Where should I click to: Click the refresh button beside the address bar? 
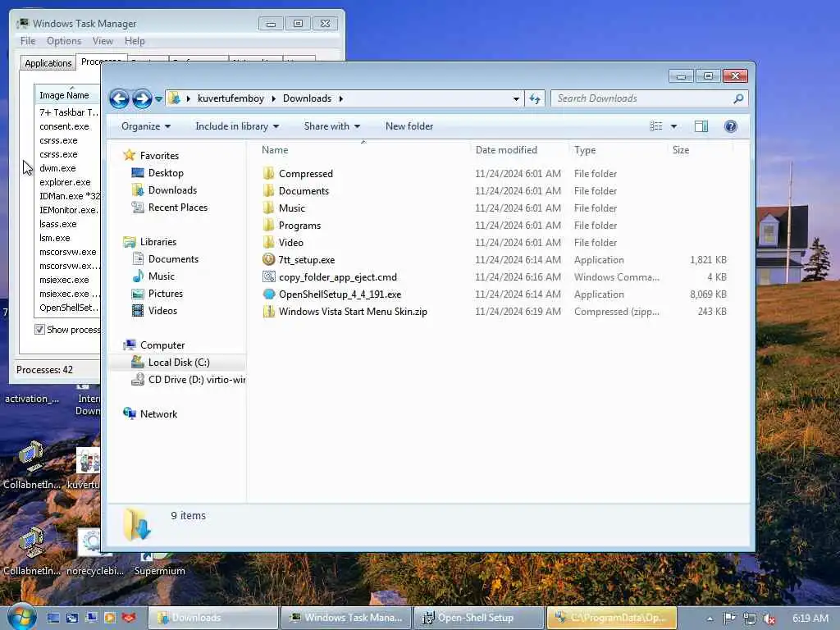[x=535, y=98]
